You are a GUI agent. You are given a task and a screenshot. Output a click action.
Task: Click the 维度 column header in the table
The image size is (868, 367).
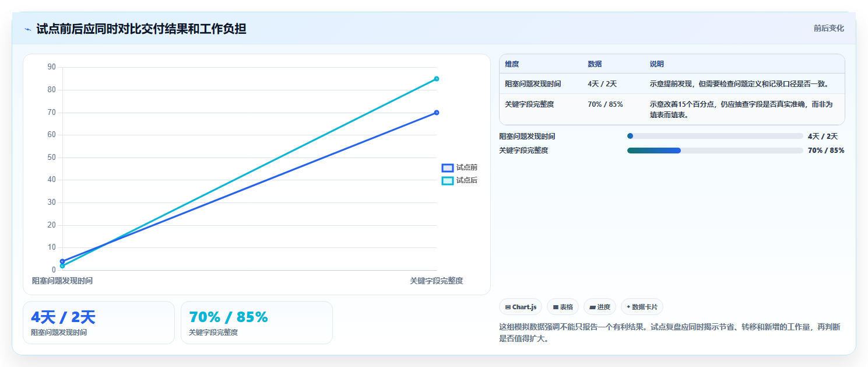point(512,64)
